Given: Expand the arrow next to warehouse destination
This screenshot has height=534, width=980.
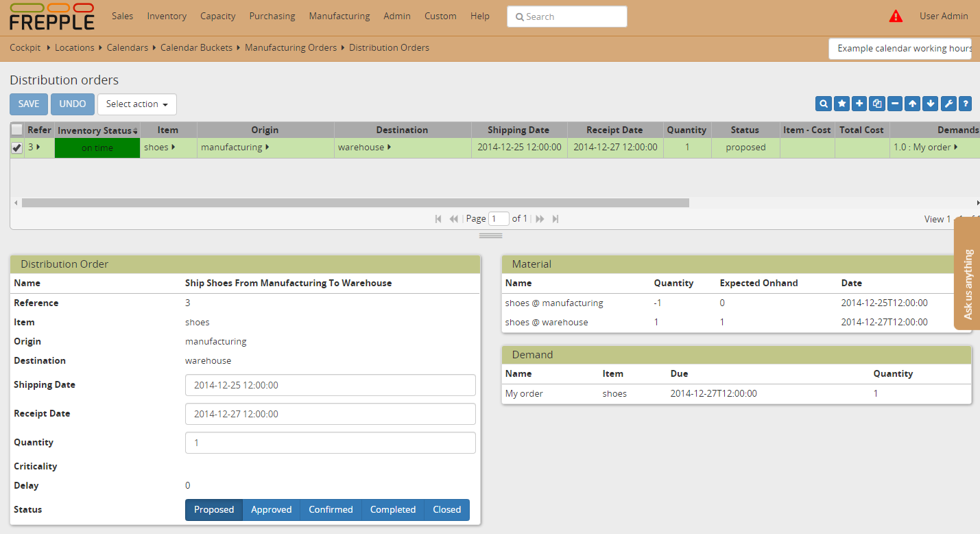Looking at the screenshot, I should click(390, 148).
